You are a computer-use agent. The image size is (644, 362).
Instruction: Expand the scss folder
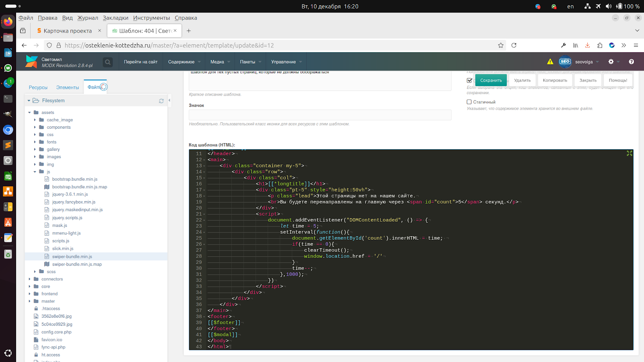point(35,272)
